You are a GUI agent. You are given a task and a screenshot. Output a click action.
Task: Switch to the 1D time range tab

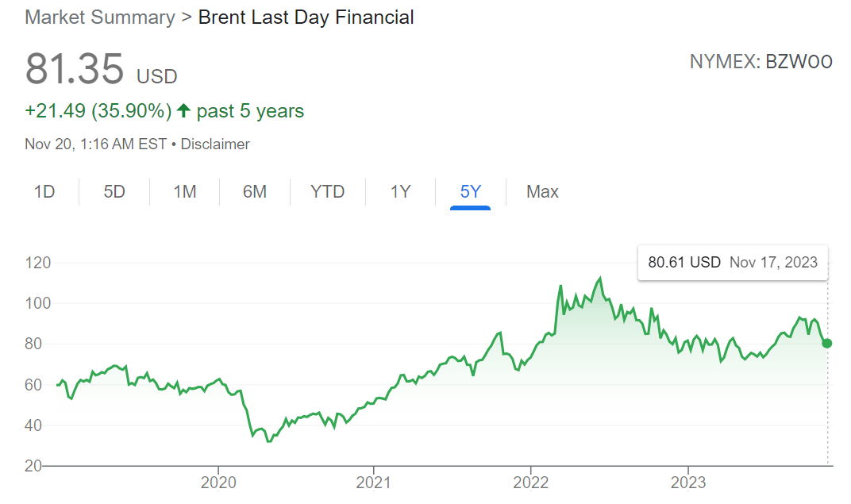(44, 192)
